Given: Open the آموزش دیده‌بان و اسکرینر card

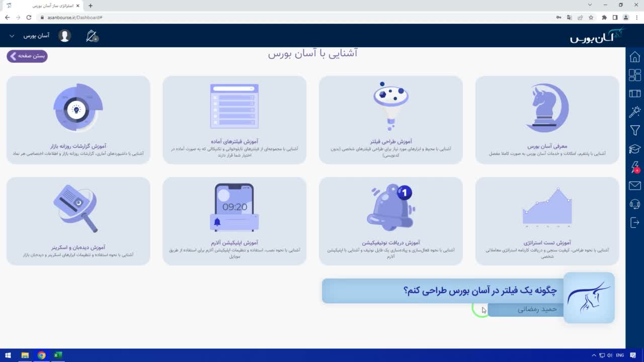Looking at the screenshot, I should click(78, 221).
